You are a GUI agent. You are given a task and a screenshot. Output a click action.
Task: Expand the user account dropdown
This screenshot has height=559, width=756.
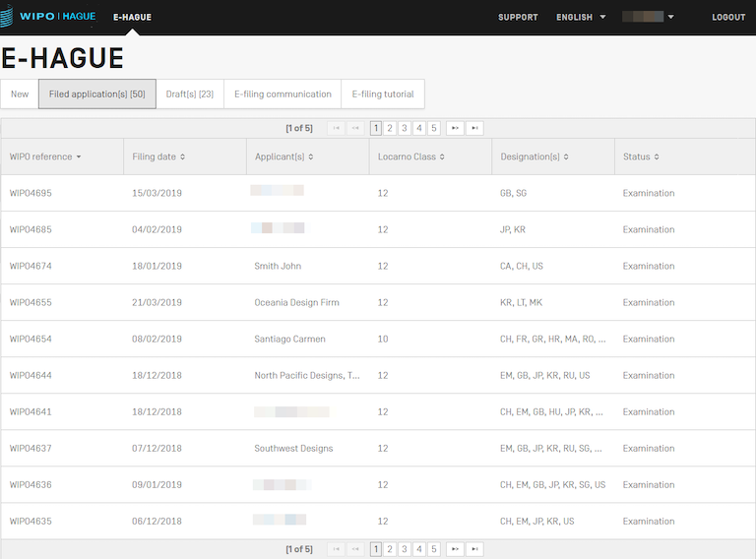pyautogui.click(x=649, y=17)
